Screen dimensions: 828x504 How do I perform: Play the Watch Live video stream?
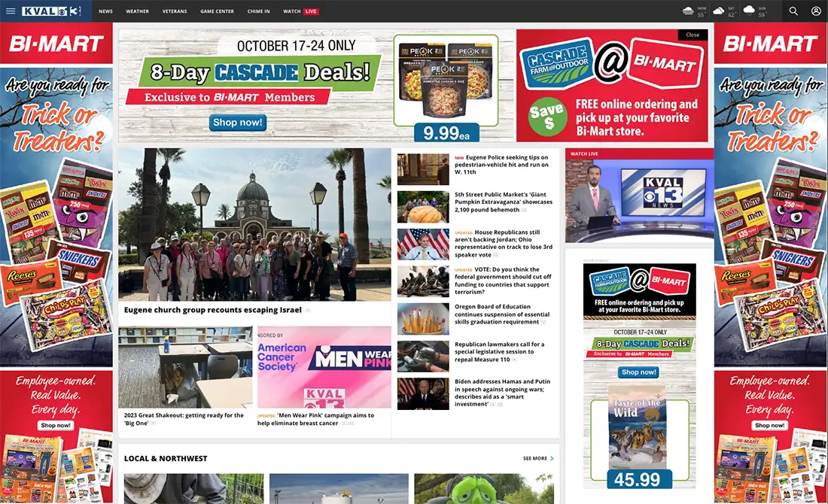point(640,201)
